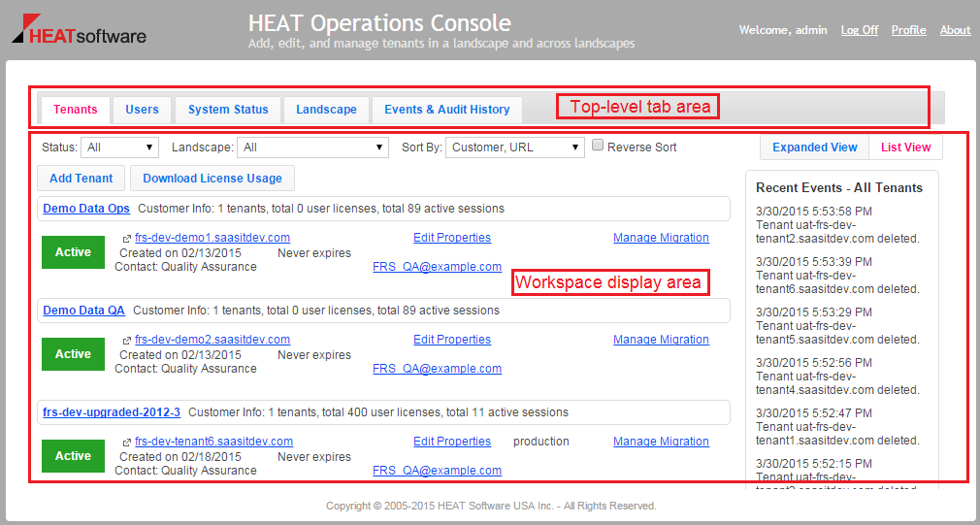Click Log Off in the header
The width and height of the screenshot is (980, 525).
pyautogui.click(x=859, y=30)
